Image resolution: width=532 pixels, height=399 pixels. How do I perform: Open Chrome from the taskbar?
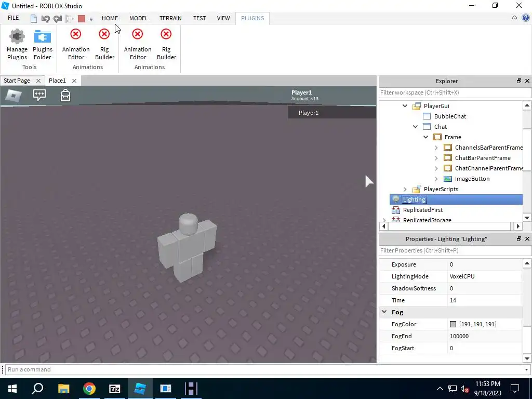(89, 389)
